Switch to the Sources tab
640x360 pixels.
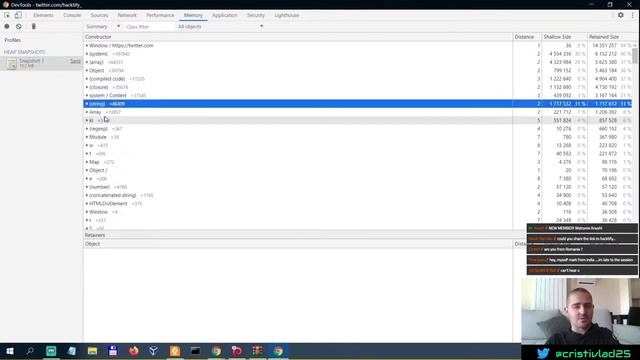[99, 15]
